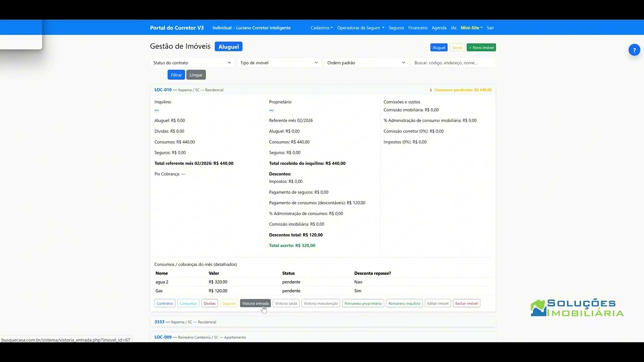Click the 'agua 2' consumption row name

(162, 282)
